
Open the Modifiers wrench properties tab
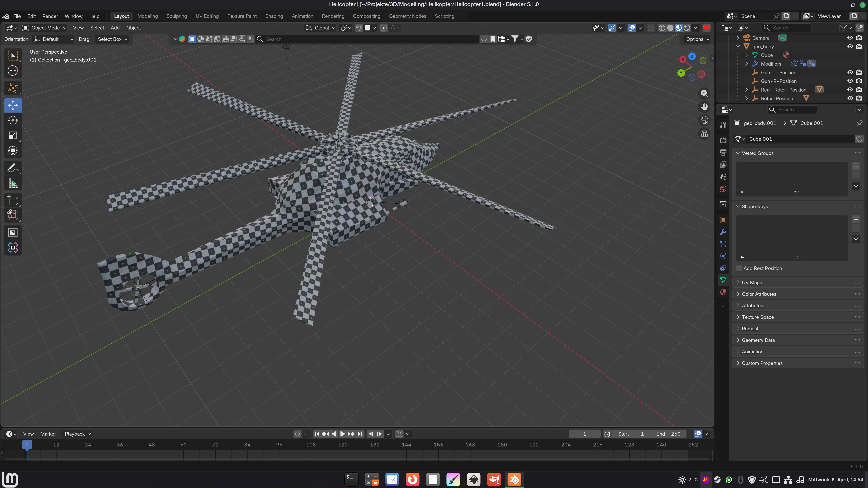(723, 232)
